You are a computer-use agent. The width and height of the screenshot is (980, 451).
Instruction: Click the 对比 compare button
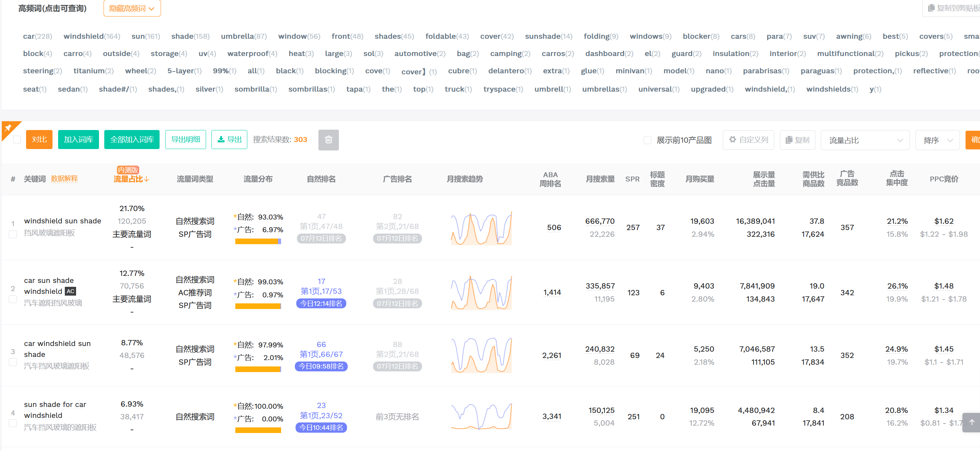39,139
